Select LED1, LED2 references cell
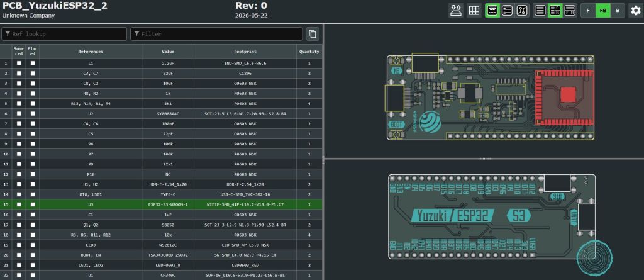 (91, 265)
